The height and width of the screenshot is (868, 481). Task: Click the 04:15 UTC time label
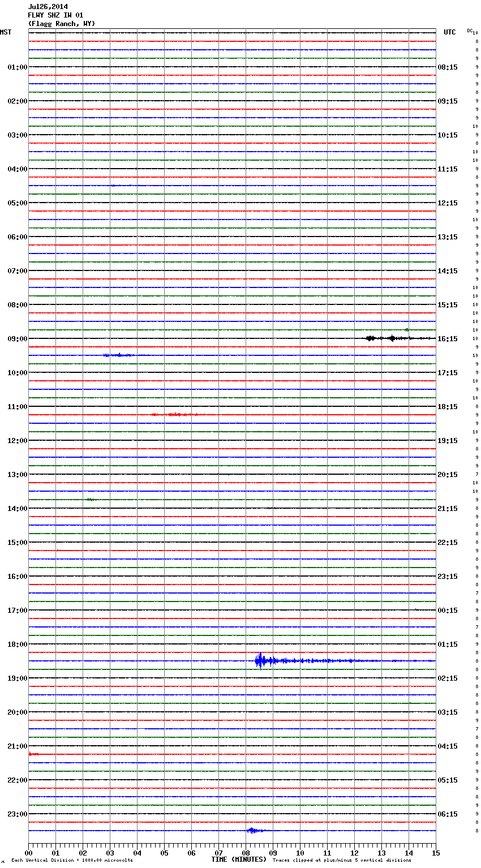click(x=448, y=746)
